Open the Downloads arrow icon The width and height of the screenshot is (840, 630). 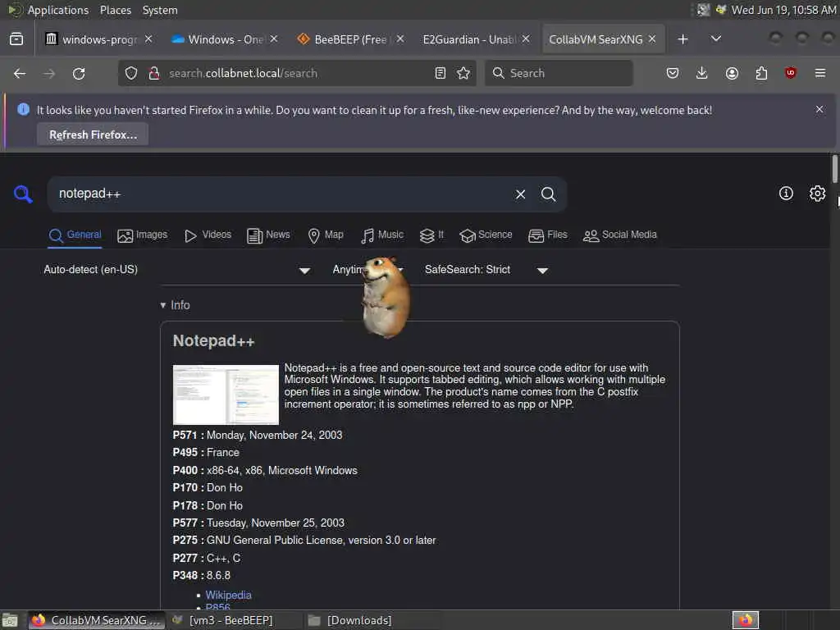[x=702, y=73]
